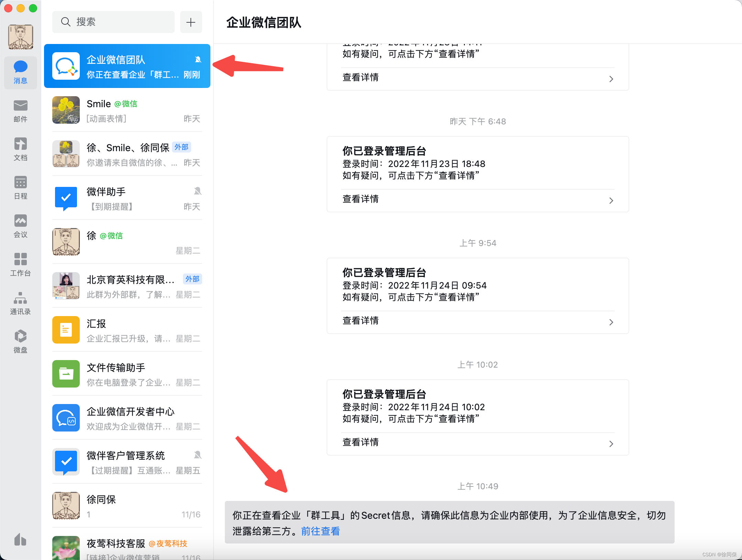Open the 日程 calendar tab

pyautogui.click(x=21, y=188)
